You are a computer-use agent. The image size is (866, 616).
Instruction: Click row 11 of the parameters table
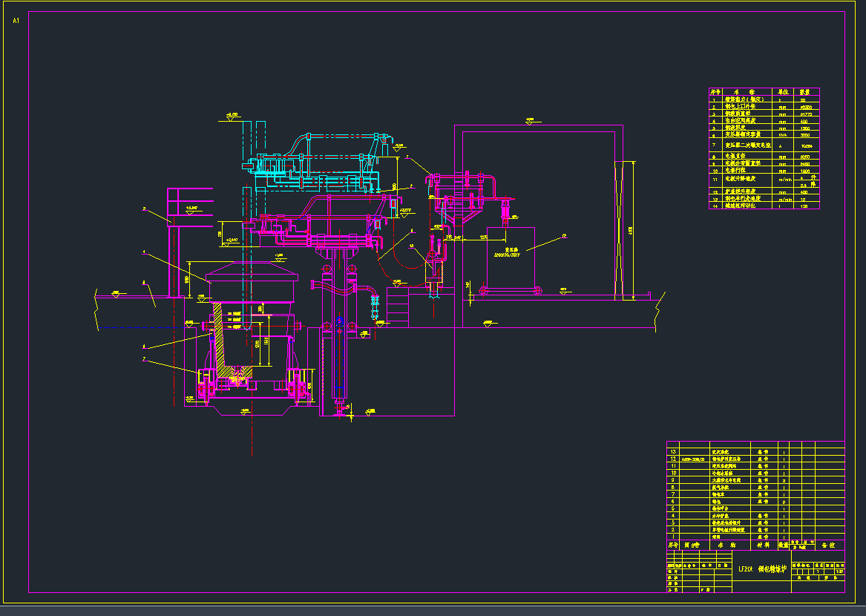(x=764, y=179)
